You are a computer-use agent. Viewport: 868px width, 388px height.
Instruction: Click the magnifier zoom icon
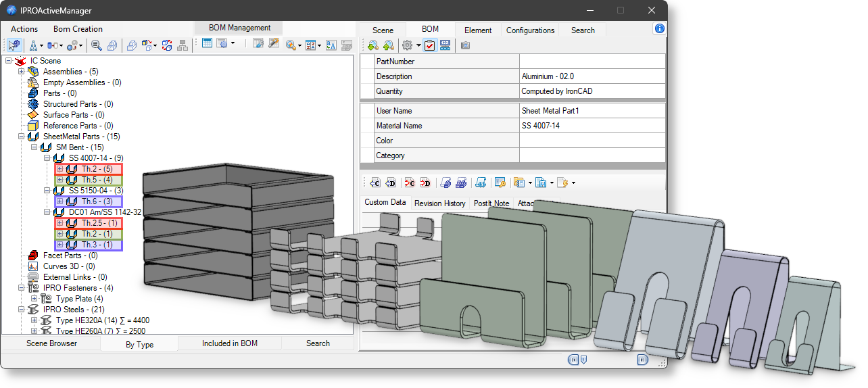pos(97,45)
